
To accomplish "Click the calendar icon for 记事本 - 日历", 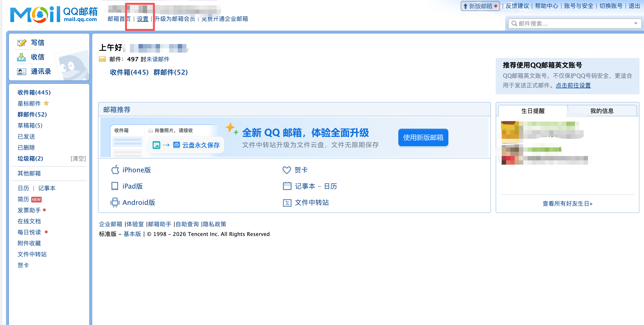I will pyautogui.click(x=287, y=186).
